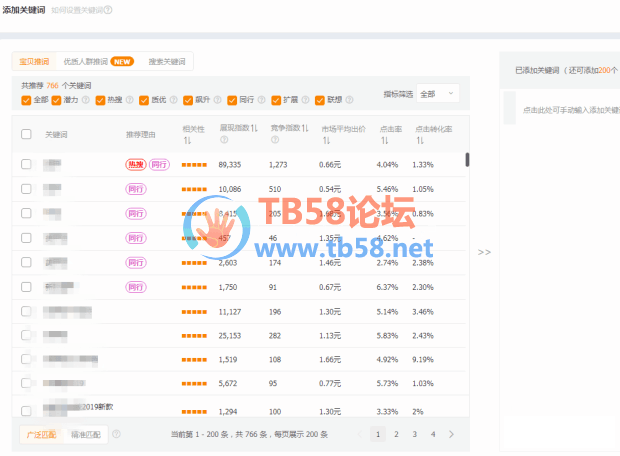620x456 pixels.
Task: Toggle the 全部 filter checkbox
Action: tap(26, 100)
